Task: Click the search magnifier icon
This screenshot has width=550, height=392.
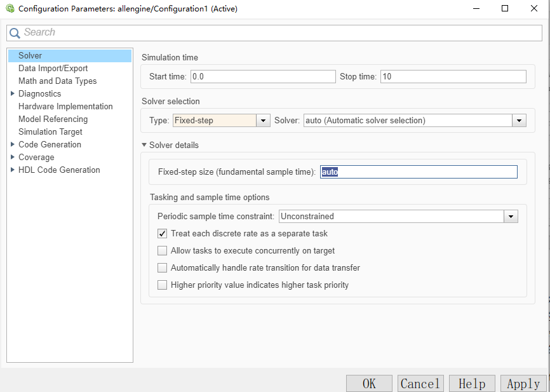Action: (x=15, y=33)
